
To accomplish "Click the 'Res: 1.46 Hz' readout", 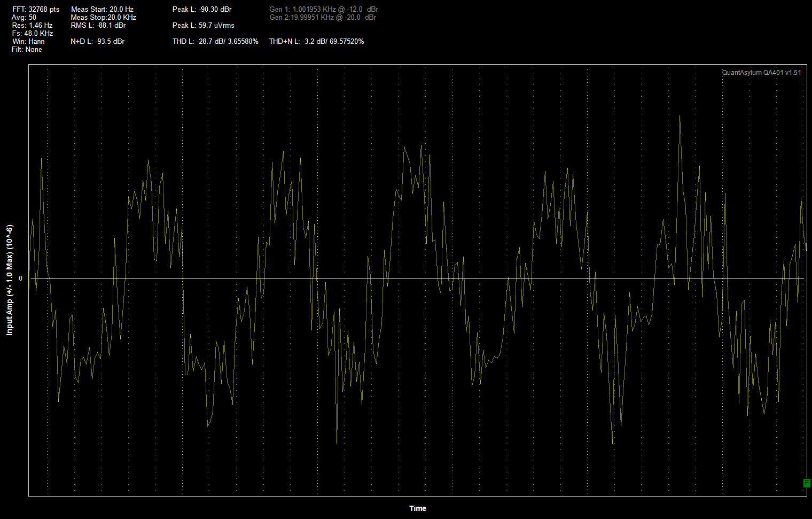I will pyautogui.click(x=32, y=26).
